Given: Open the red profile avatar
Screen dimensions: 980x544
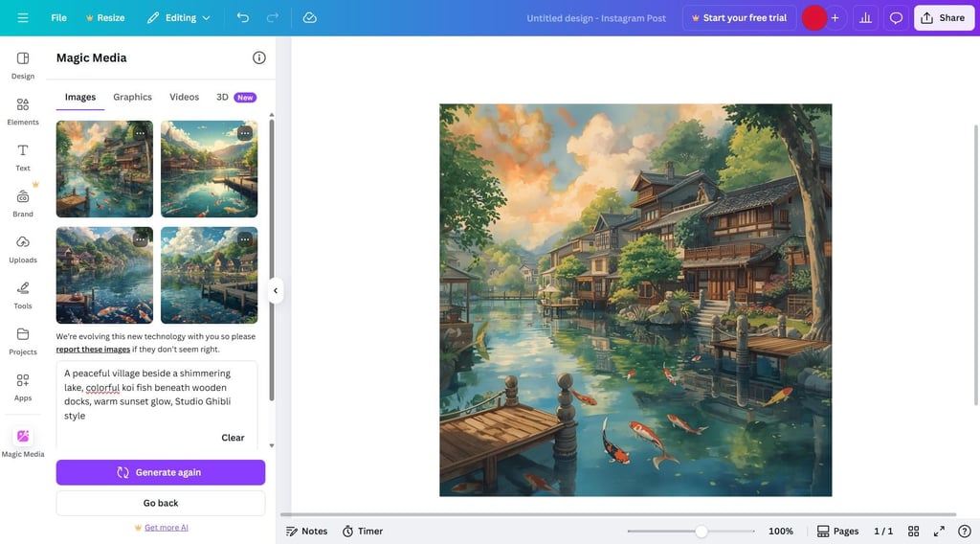Looking at the screenshot, I should pos(813,17).
